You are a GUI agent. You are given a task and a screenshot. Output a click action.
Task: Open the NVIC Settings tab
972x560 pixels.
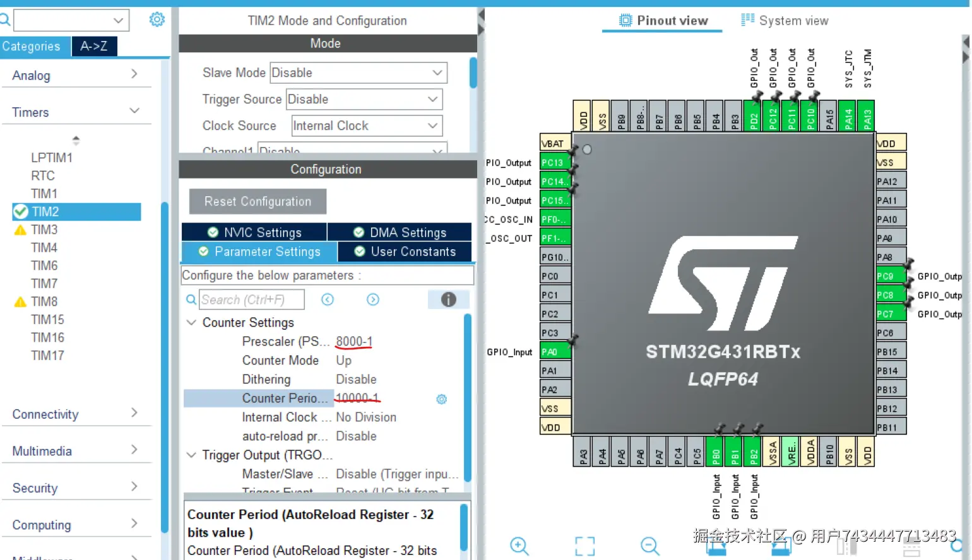pos(254,233)
